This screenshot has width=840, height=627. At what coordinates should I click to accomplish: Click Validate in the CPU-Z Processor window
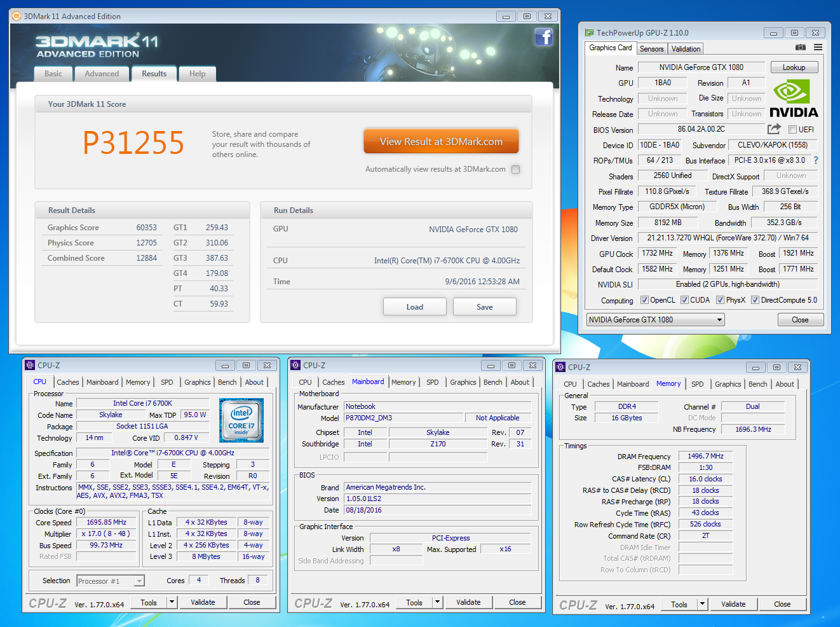click(x=203, y=602)
